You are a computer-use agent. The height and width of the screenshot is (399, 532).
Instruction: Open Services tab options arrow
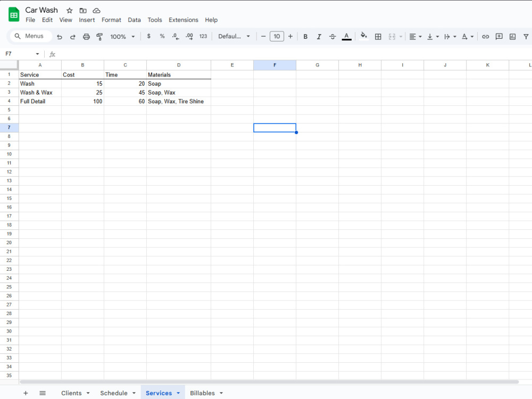pyautogui.click(x=178, y=393)
